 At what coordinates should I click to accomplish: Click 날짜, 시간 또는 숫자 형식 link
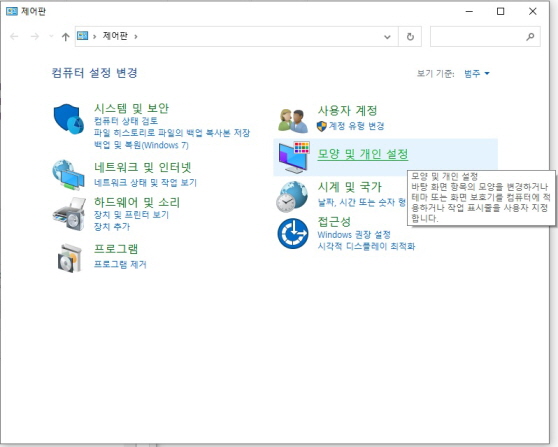(x=362, y=203)
